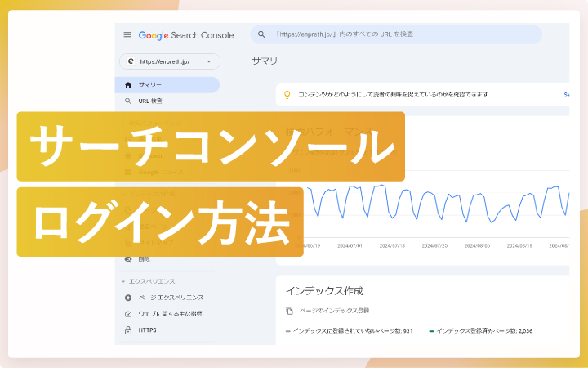Image resolution: width=588 pixels, height=368 pixels.
Task: Click the gray legend marker for non-indexed pages
Action: pyautogui.click(x=287, y=331)
